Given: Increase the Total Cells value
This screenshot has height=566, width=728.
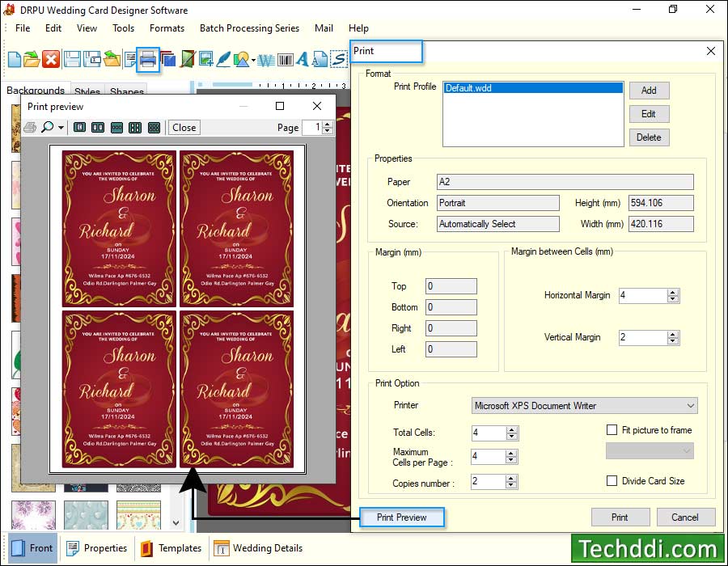Looking at the screenshot, I should pyautogui.click(x=512, y=429).
